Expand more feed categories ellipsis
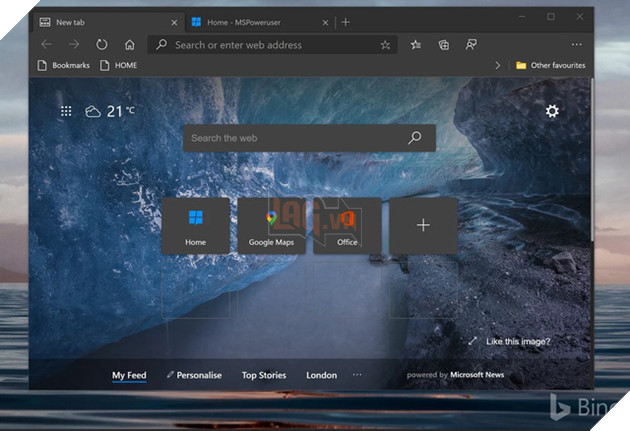 coord(357,374)
